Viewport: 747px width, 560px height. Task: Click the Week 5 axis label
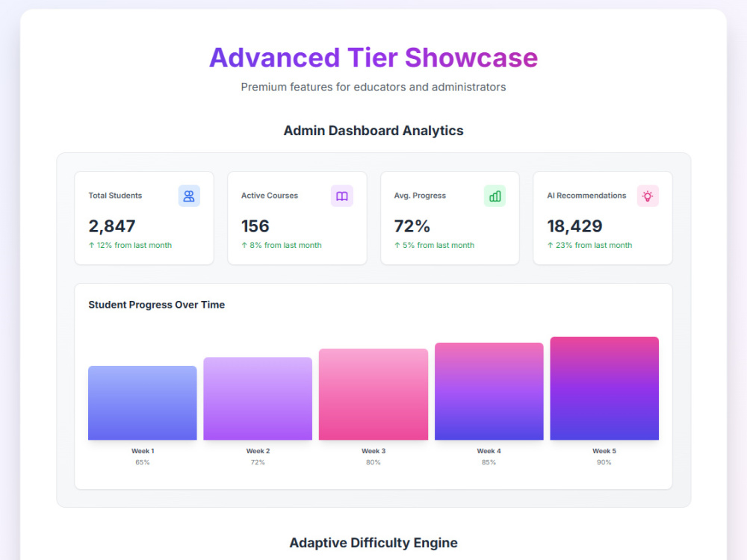pyautogui.click(x=604, y=451)
